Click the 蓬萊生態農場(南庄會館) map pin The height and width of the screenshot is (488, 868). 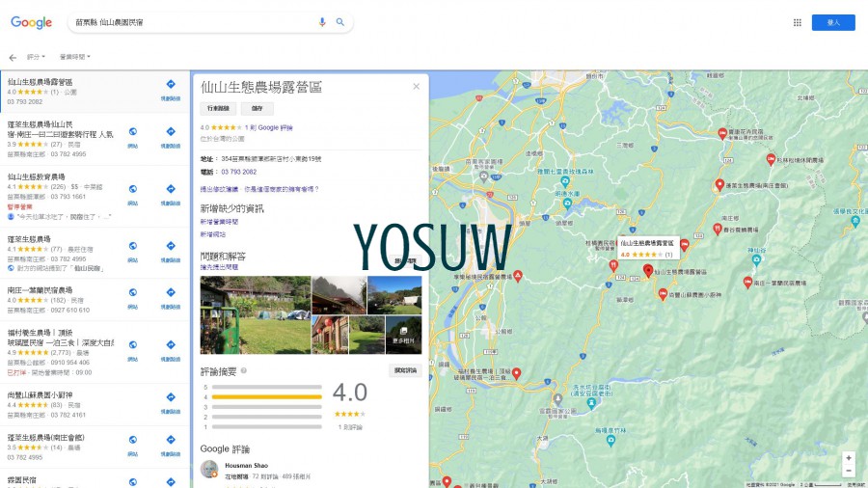719,185
